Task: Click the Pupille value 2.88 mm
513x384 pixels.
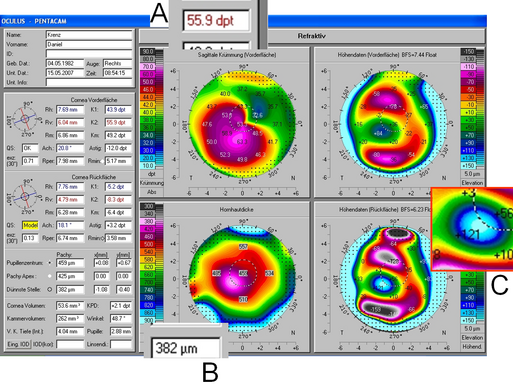Action: tap(121, 331)
